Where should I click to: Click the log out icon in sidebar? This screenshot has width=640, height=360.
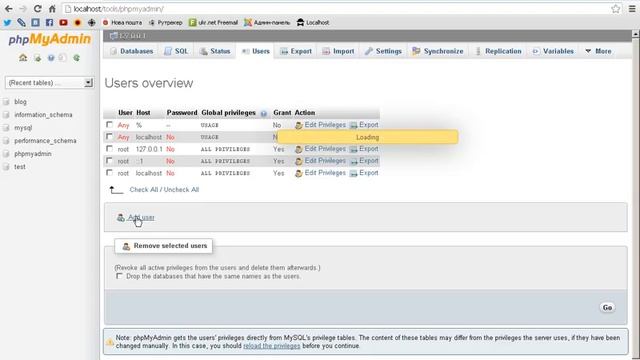[37, 58]
